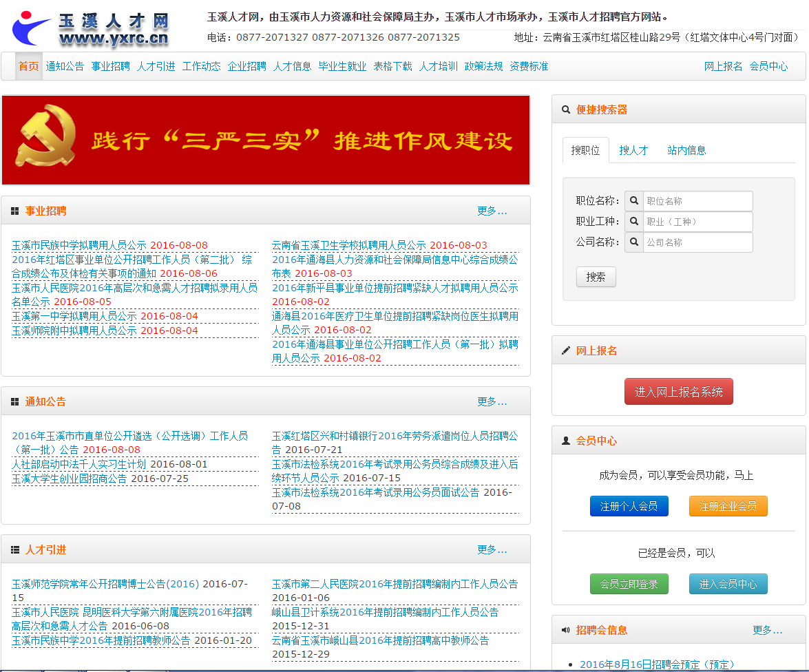Viewport: 809px width, 672px height.
Task: Open 新平县事业单位提前招聘紧缺人才 link
Action: coord(395,288)
